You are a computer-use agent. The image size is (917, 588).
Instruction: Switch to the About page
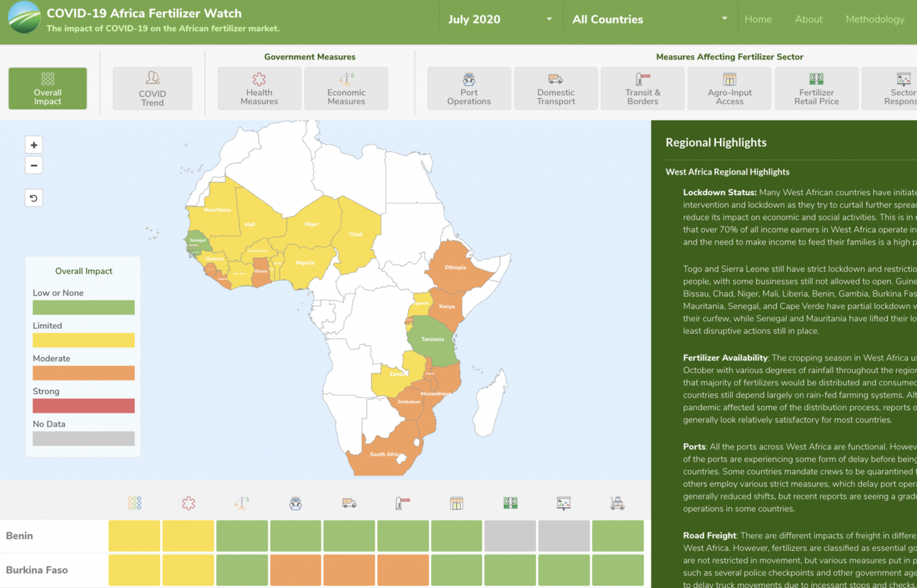click(x=808, y=19)
